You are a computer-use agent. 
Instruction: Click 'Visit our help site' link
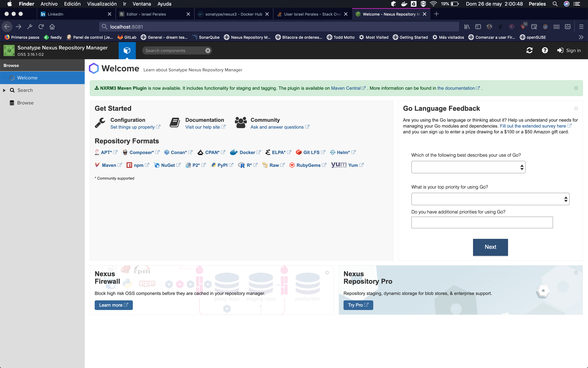(x=205, y=127)
